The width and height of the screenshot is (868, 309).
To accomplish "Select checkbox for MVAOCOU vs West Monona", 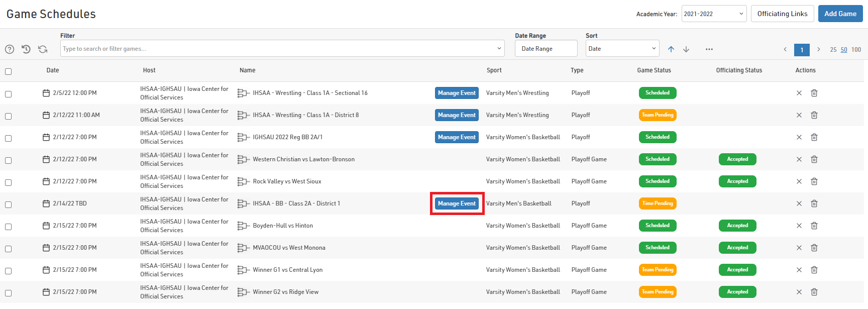I will tap(9, 249).
